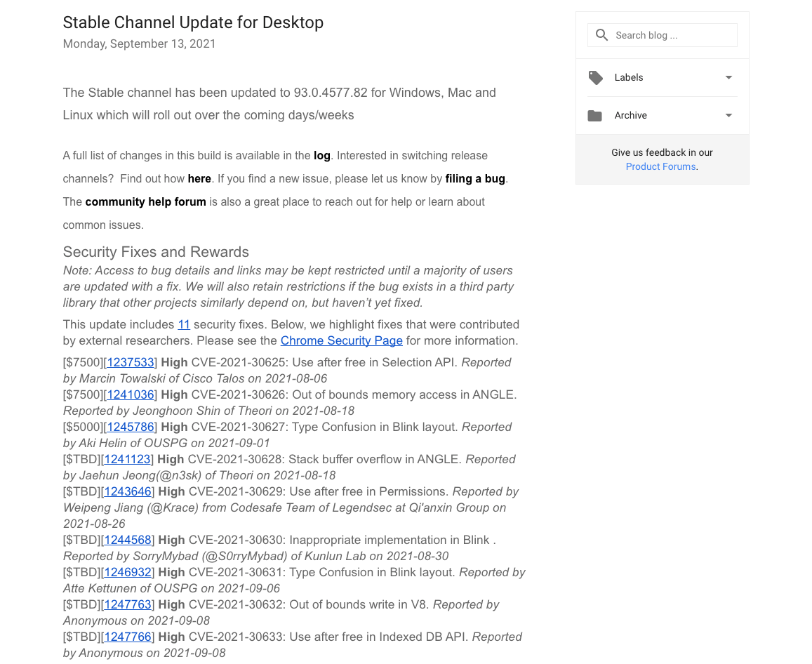
Task: Click the CVE-2021-30628 text
Action: [234, 460]
